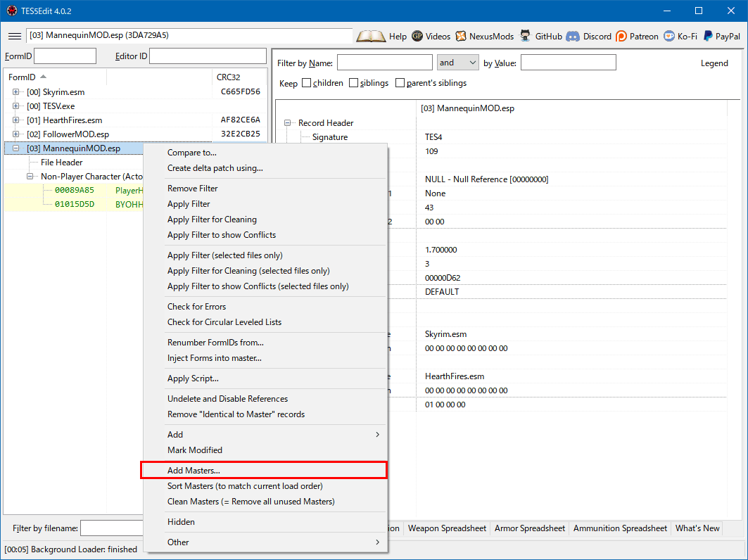Sort by FormID column header
This screenshot has width=748, height=560.
pyautogui.click(x=55, y=77)
